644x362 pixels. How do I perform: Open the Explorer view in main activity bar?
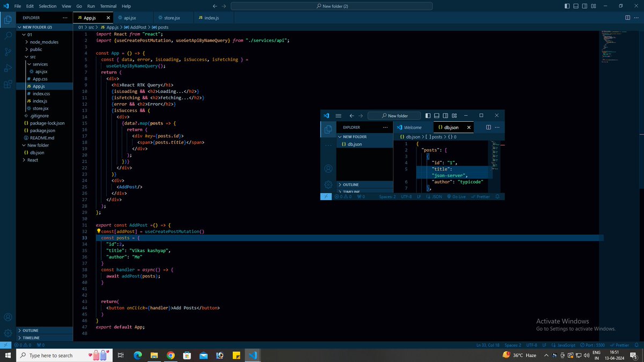(8, 21)
